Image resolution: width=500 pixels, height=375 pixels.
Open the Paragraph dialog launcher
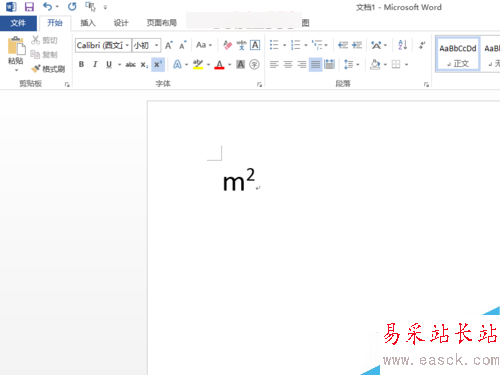[x=426, y=85]
